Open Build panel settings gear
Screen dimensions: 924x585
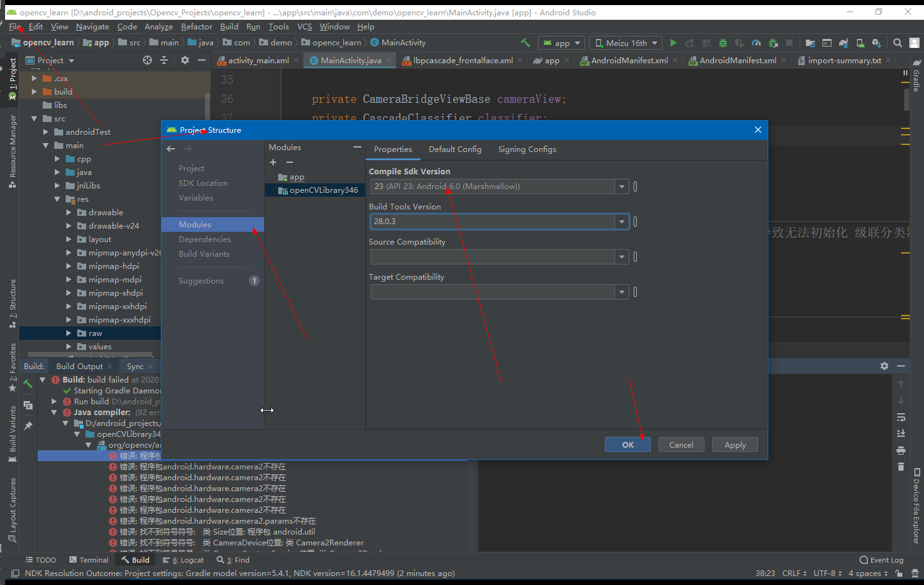[884, 366]
